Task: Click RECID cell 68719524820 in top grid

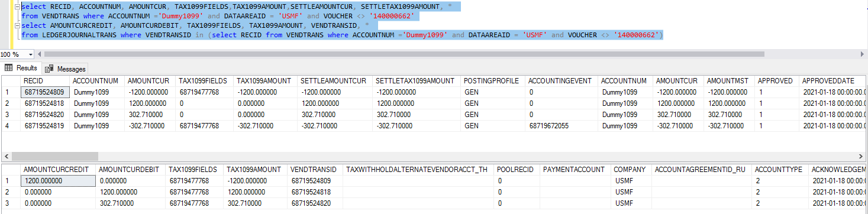Action: point(45,115)
